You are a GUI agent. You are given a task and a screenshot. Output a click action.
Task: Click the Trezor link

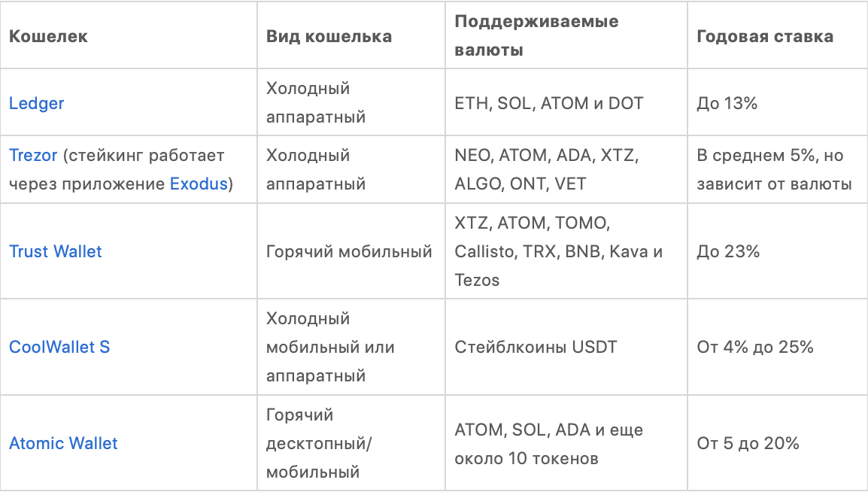pyautogui.click(x=32, y=156)
